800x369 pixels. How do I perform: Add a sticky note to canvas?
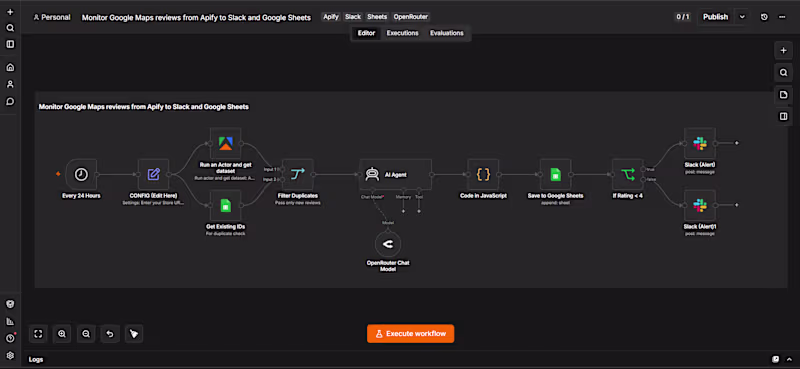pos(783,95)
